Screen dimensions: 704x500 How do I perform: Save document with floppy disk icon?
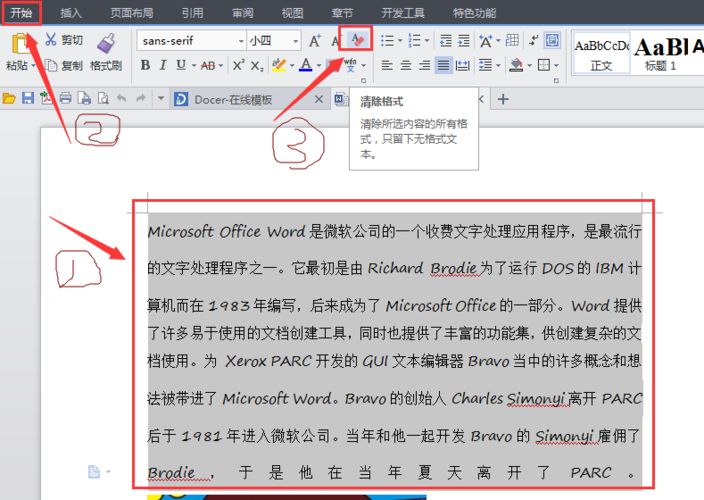point(28,98)
